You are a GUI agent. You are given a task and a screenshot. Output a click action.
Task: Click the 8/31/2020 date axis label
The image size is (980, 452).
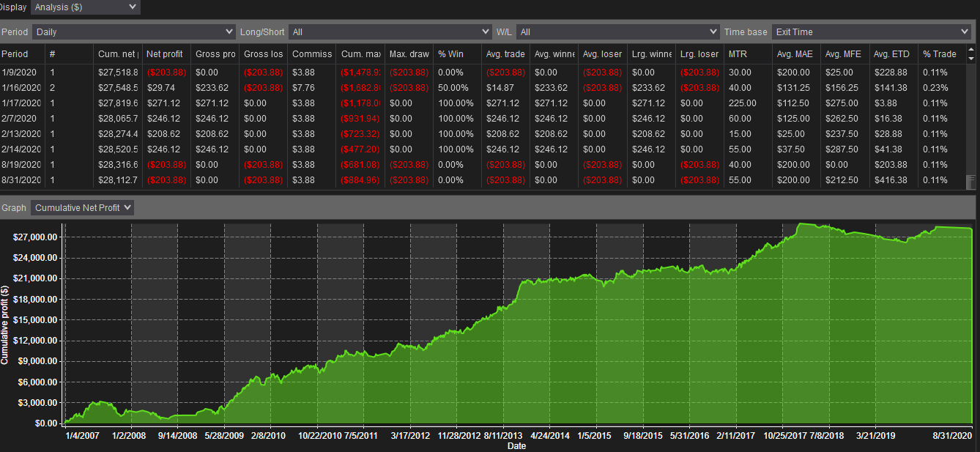click(951, 435)
